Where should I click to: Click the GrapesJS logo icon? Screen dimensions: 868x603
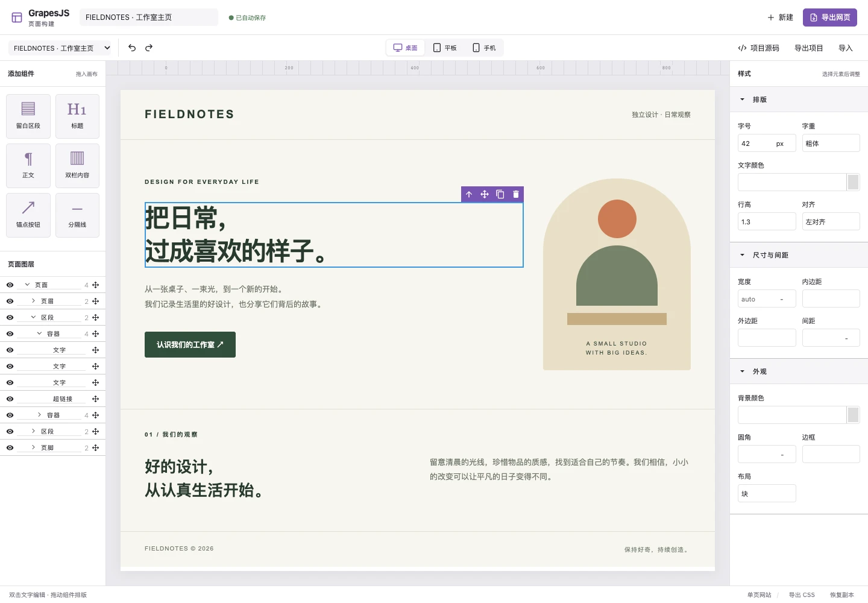(x=17, y=17)
